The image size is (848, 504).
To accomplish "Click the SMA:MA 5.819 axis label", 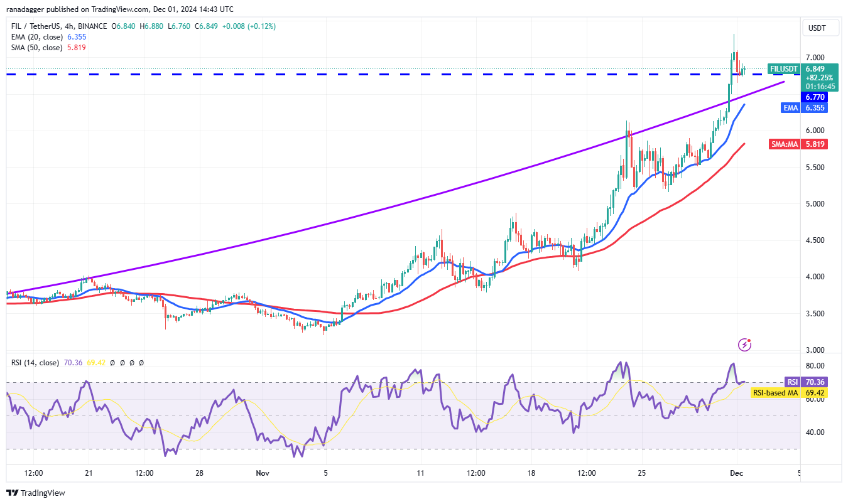I will point(798,144).
